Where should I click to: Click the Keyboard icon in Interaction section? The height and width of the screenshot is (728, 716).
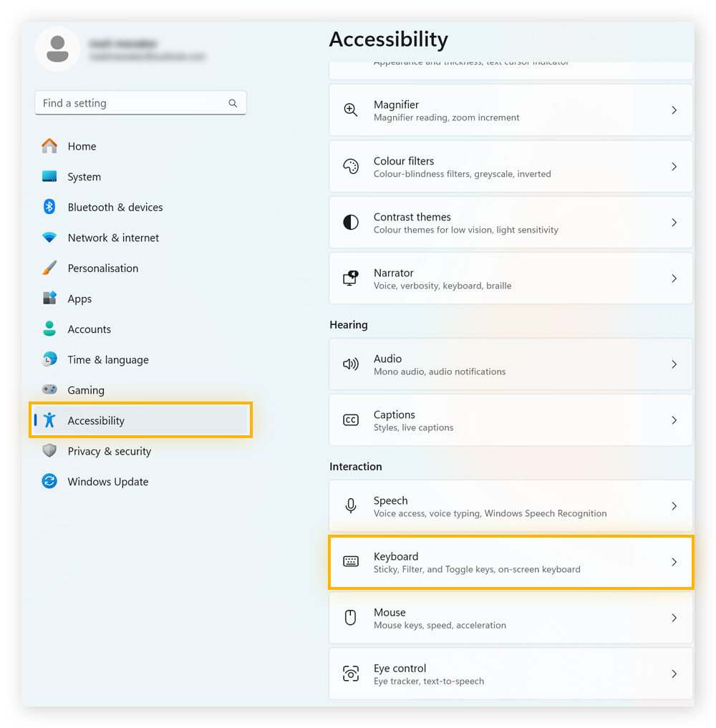[x=350, y=562]
